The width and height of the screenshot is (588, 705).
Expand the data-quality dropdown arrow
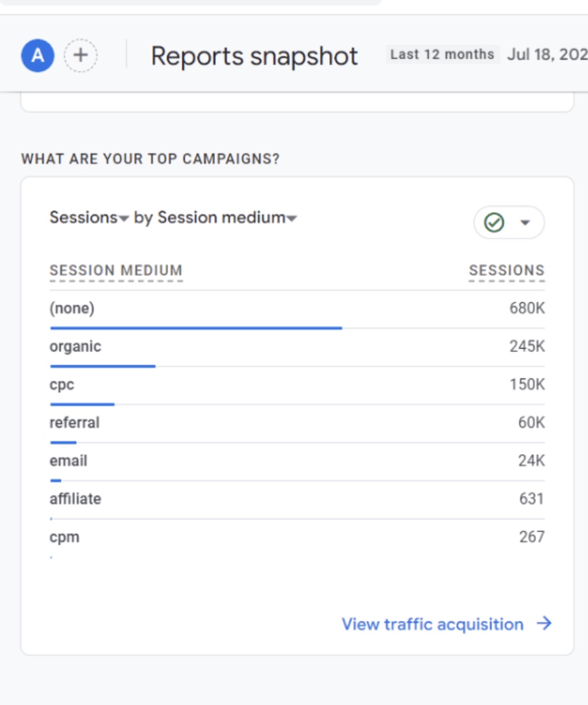(x=523, y=223)
